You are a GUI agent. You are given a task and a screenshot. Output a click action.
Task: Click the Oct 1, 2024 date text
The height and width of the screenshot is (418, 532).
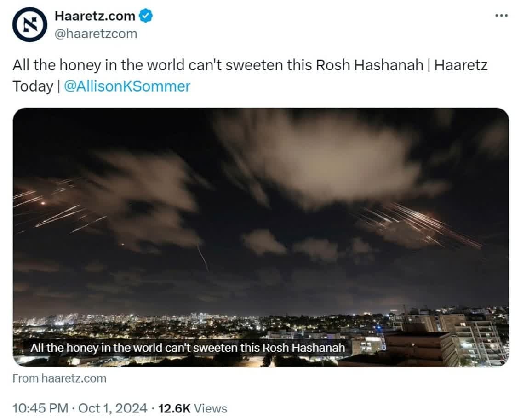click(x=113, y=408)
